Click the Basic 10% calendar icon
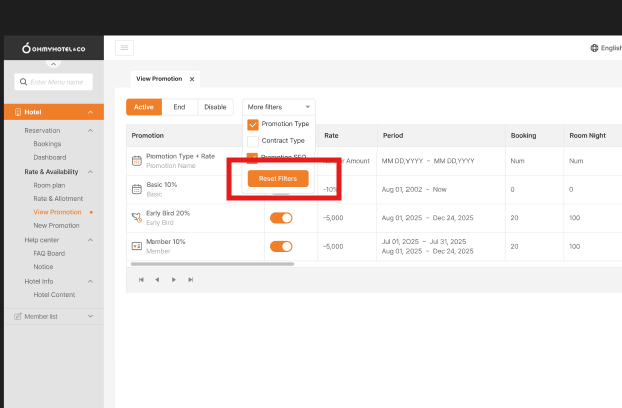Image resolution: width=622 pixels, height=408 pixels. (137, 189)
